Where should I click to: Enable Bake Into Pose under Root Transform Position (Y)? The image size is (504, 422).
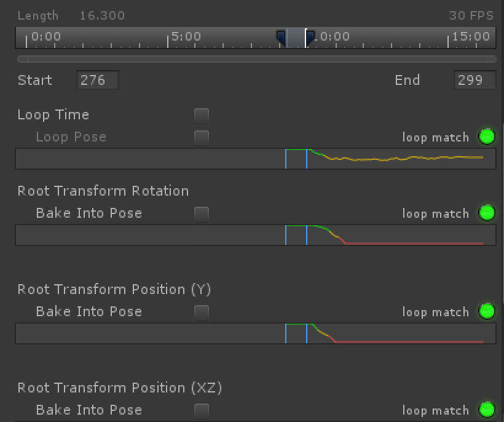201,312
